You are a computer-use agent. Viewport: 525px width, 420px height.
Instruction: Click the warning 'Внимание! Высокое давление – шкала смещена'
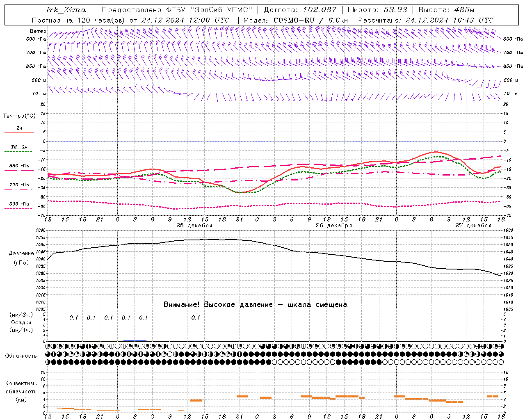(x=255, y=304)
